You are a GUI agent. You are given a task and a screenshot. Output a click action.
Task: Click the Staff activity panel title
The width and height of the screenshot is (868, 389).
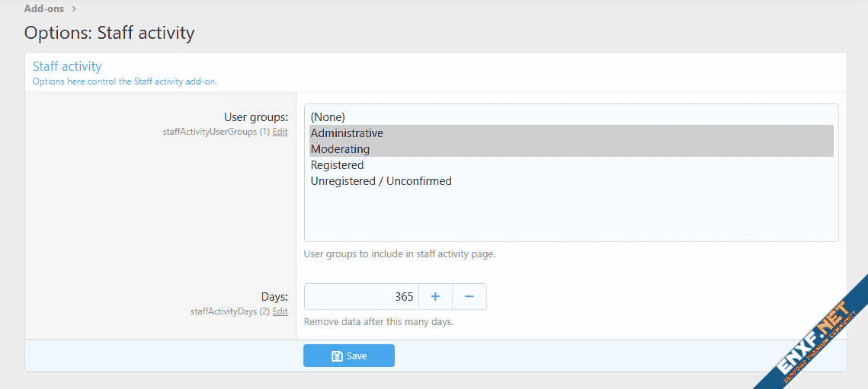pos(67,66)
